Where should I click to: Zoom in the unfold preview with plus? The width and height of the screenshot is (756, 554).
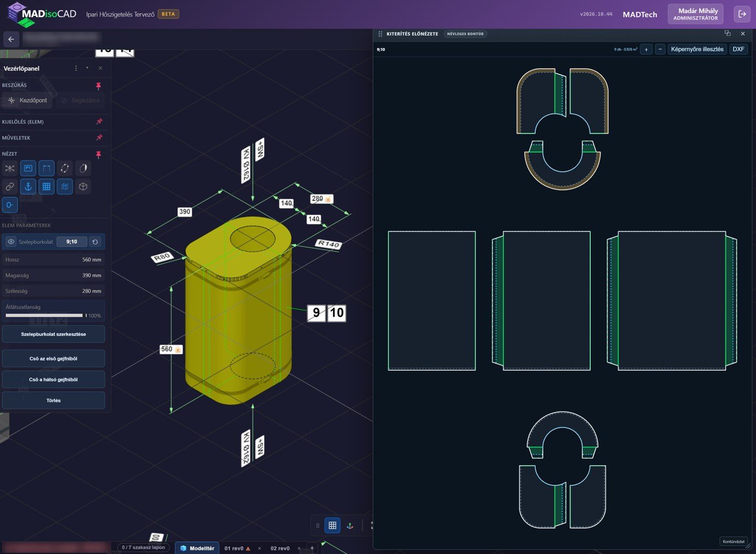tap(646, 49)
